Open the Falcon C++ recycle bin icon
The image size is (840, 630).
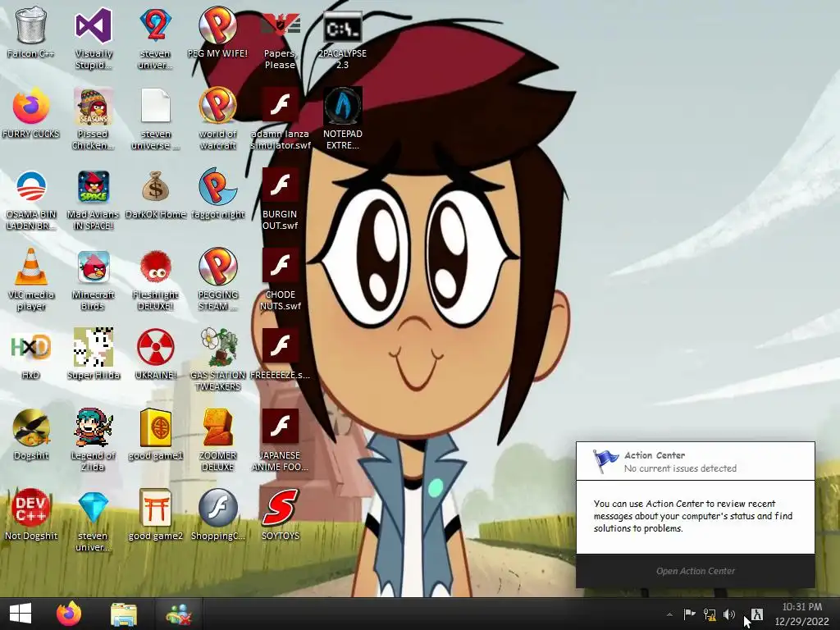(x=30, y=25)
